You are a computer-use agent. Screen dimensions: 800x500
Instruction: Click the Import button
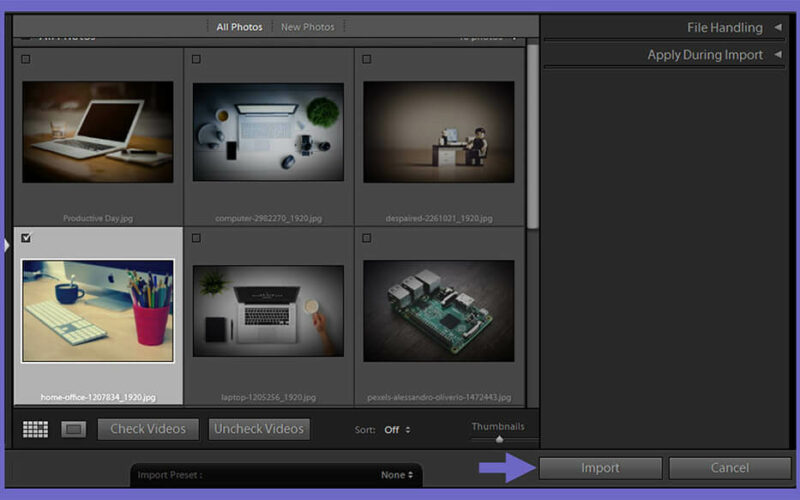click(600, 468)
